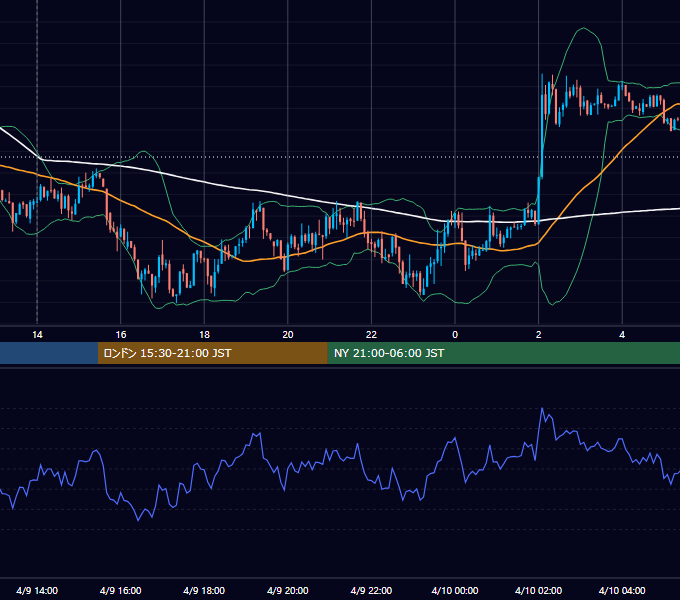Click the oscillator peak near 4/10 02:00
This screenshot has height=600, width=680.
(542, 408)
